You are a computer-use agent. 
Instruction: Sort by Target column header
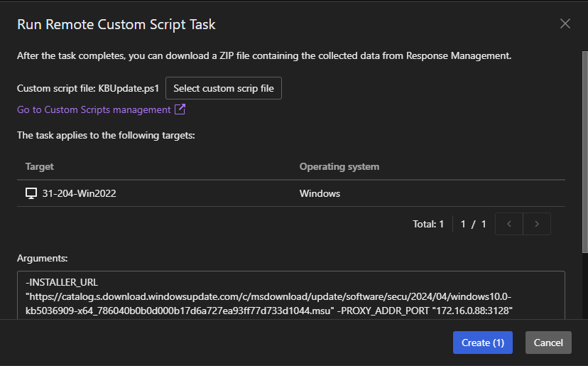[40, 166]
